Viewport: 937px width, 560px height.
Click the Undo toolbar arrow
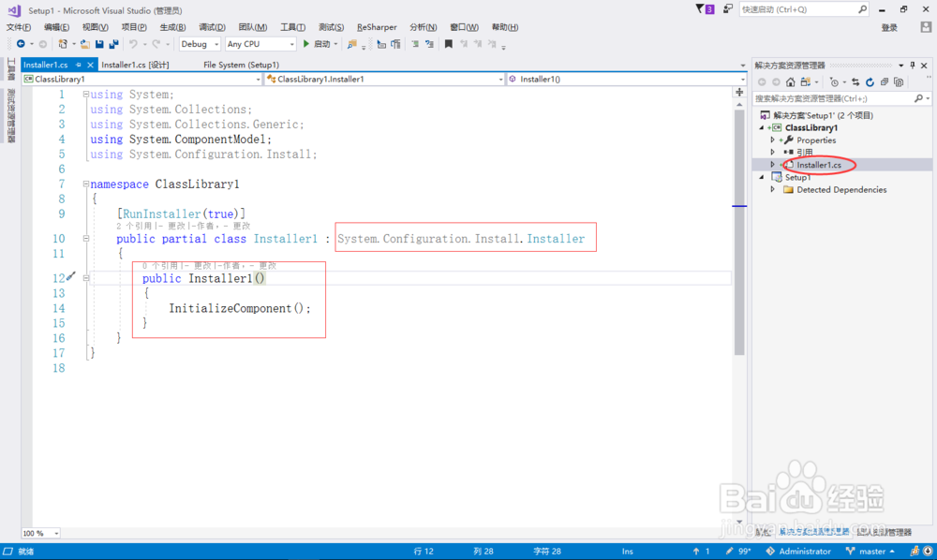pos(133,44)
